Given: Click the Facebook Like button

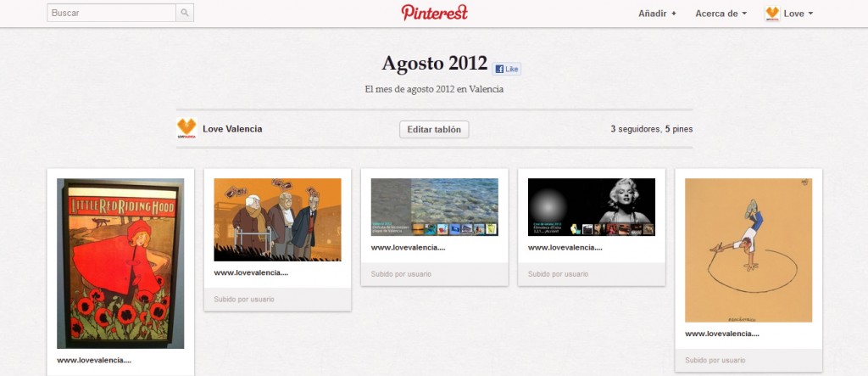Looking at the screenshot, I should (x=506, y=69).
